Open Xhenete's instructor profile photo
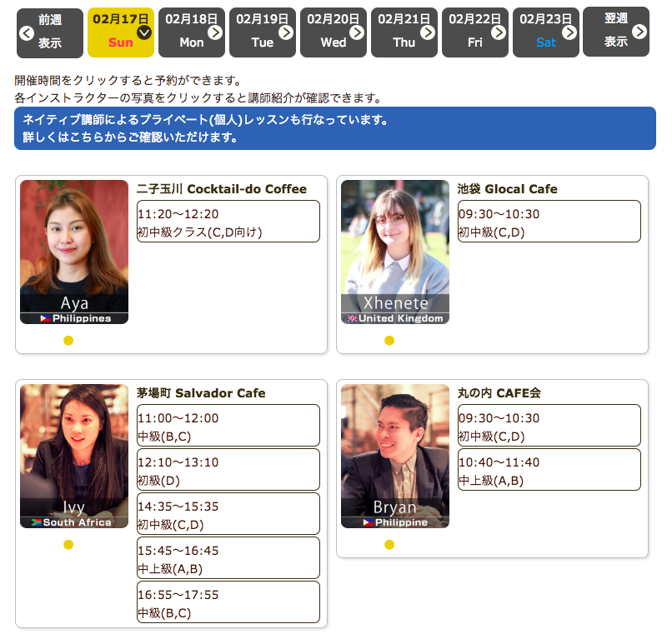This screenshot has width=672, height=639. (x=395, y=251)
